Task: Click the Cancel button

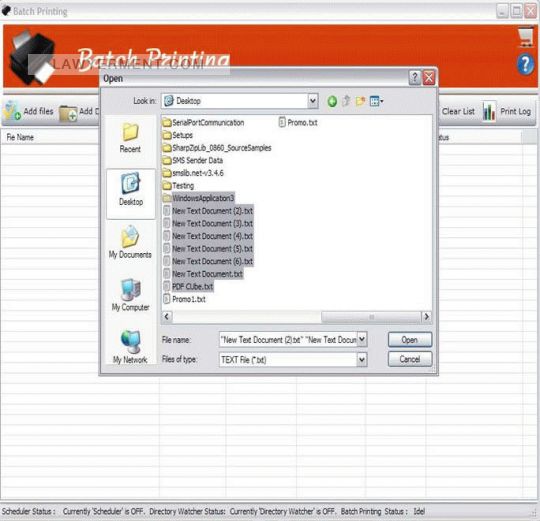Action: point(409,359)
